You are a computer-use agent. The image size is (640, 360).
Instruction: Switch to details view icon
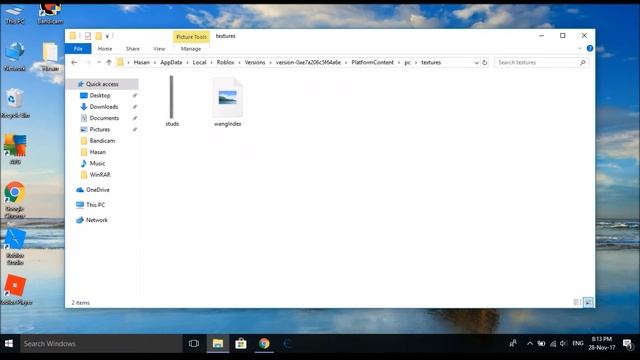[x=577, y=302]
